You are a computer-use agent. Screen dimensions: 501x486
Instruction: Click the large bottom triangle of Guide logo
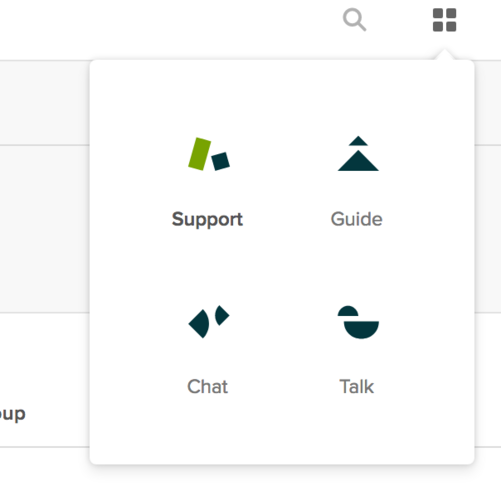click(x=358, y=161)
